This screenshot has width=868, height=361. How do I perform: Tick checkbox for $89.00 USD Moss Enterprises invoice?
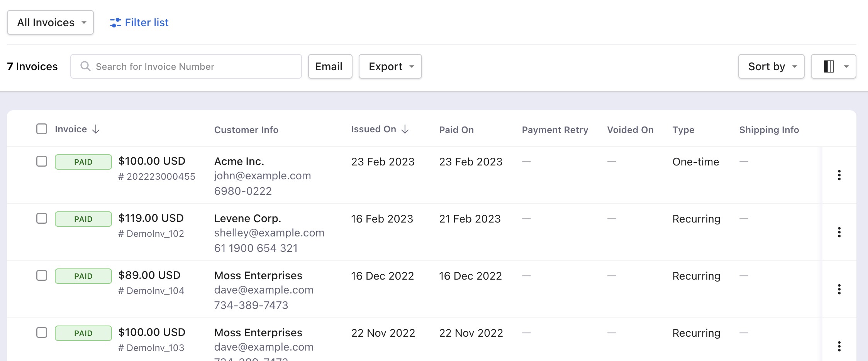pyautogui.click(x=42, y=275)
